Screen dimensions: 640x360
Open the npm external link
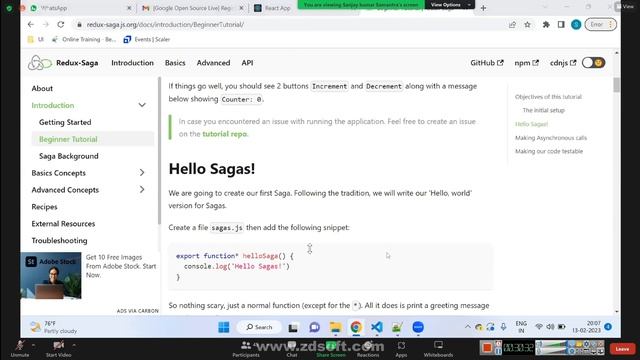click(x=527, y=63)
